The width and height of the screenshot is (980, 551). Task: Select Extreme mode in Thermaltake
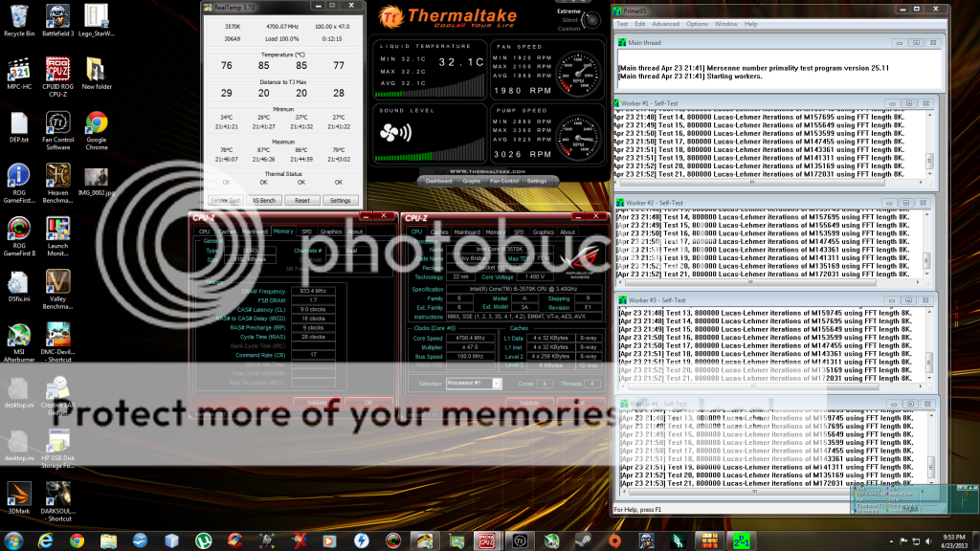pyautogui.click(x=568, y=11)
